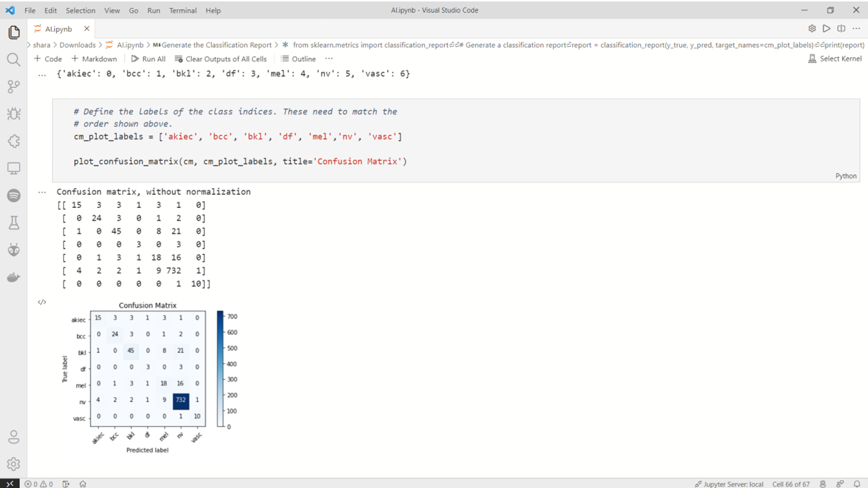Click the status bar icon after Cell 66 of 67
868x488 pixels.
pos(823,484)
